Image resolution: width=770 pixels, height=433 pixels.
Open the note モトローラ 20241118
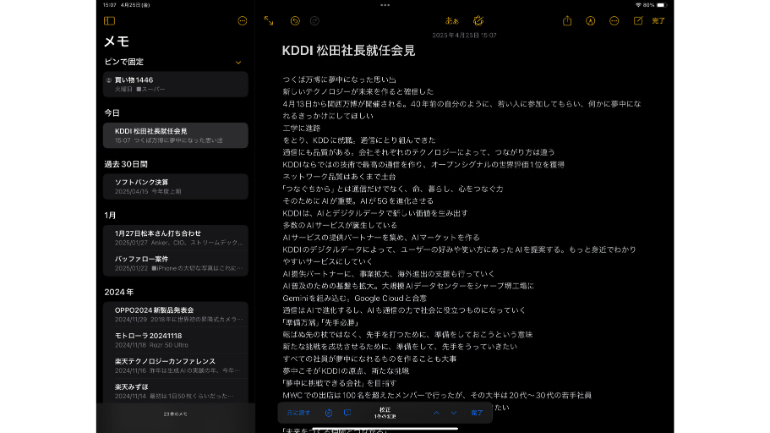coord(175,340)
